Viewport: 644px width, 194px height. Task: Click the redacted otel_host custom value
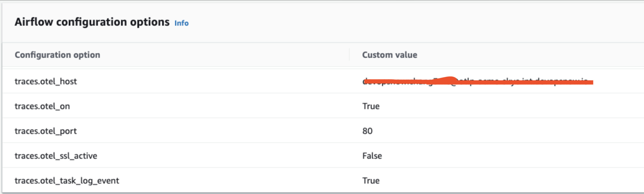pyautogui.click(x=477, y=82)
